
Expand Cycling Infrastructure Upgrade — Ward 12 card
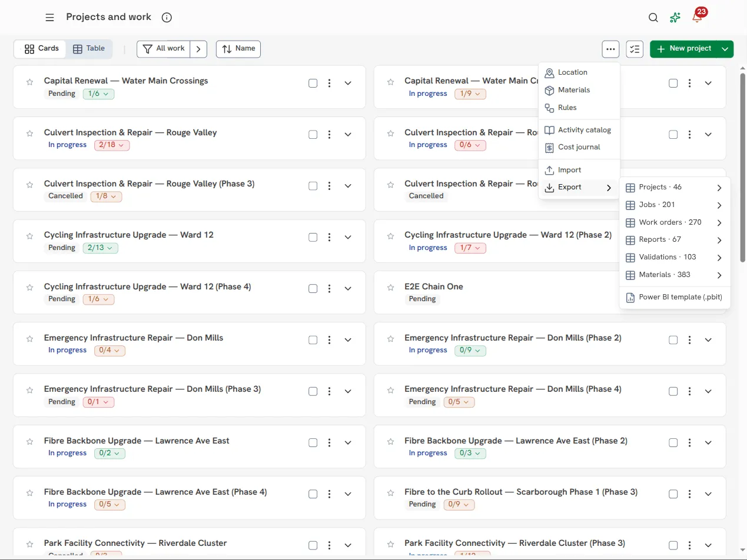click(348, 237)
